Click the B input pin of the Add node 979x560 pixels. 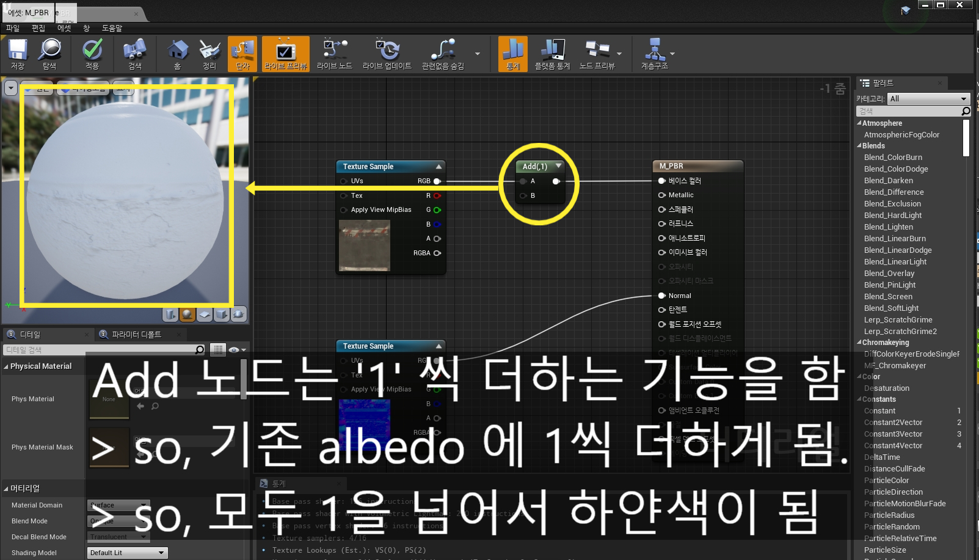[x=523, y=196]
